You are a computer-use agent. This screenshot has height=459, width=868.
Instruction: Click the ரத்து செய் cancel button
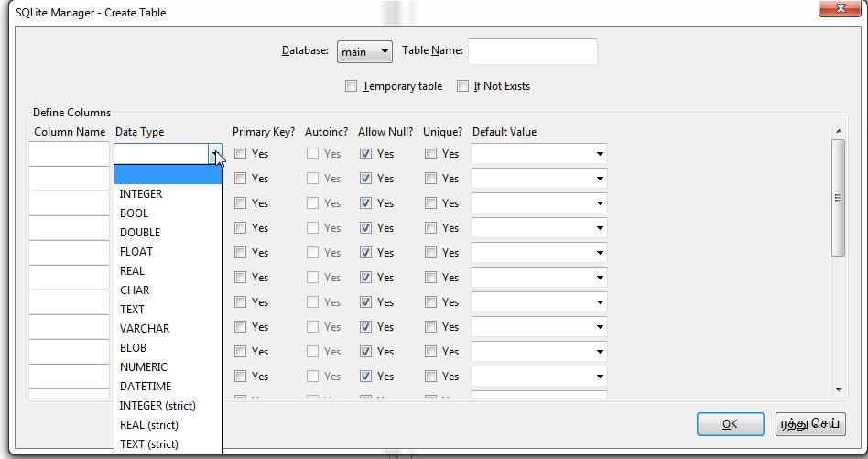coord(810,424)
